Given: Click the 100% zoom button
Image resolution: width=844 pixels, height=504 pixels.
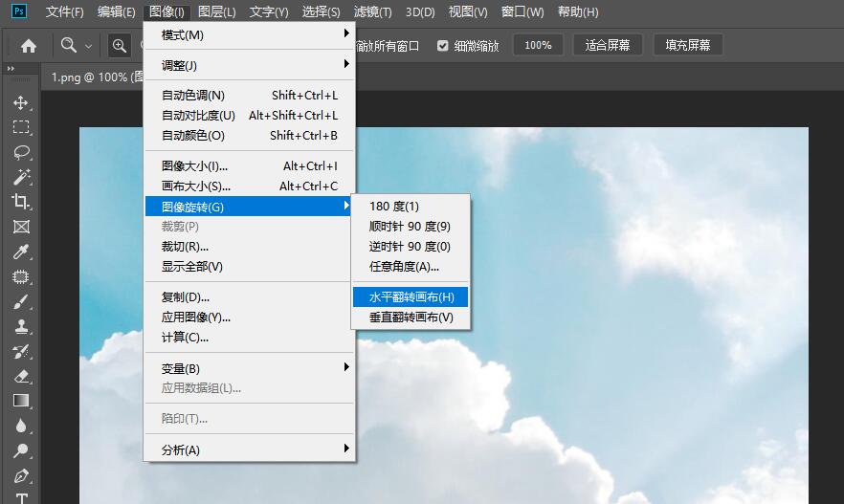Looking at the screenshot, I should tap(538, 45).
